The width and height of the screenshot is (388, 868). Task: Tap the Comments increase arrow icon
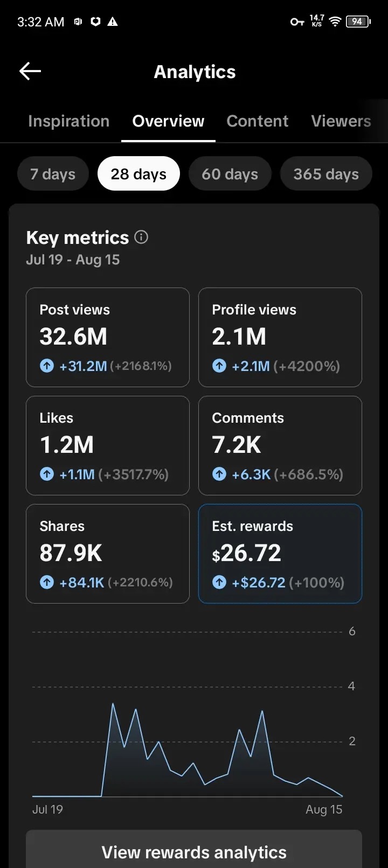click(219, 474)
